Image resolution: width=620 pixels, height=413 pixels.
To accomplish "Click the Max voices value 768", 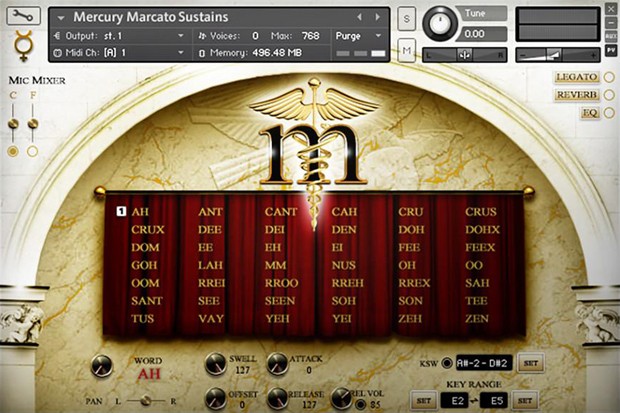I will click(311, 36).
